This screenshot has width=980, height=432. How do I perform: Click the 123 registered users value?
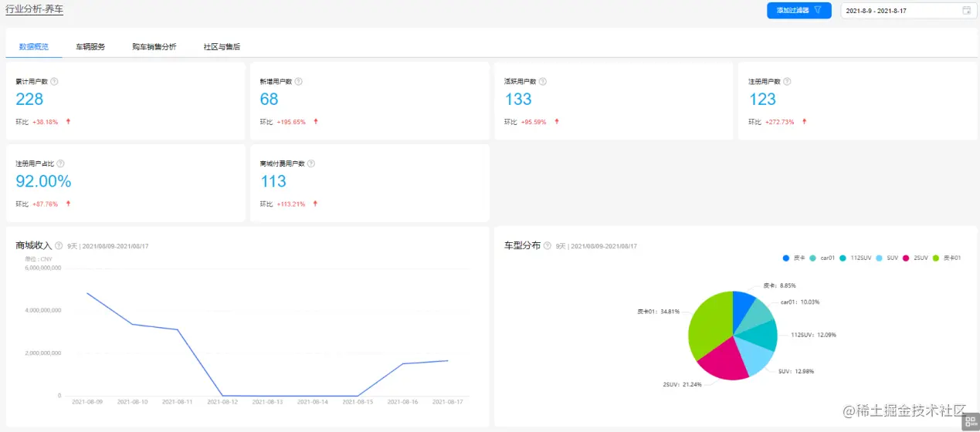tap(762, 100)
